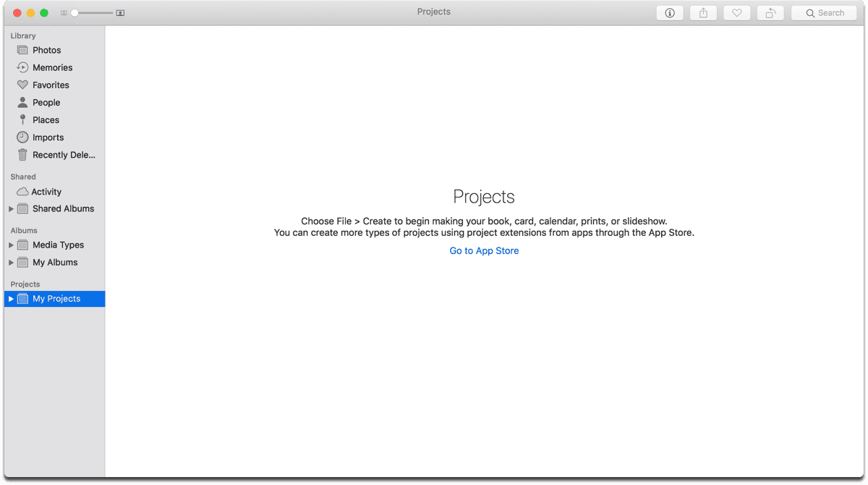The width and height of the screenshot is (868, 485).
Task: Open the Share button menu
Action: click(703, 13)
